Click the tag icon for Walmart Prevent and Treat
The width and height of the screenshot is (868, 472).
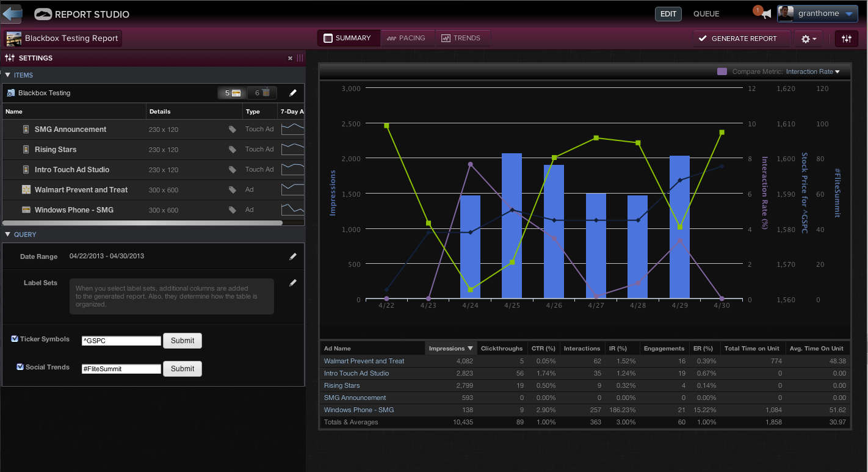click(233, 190)
